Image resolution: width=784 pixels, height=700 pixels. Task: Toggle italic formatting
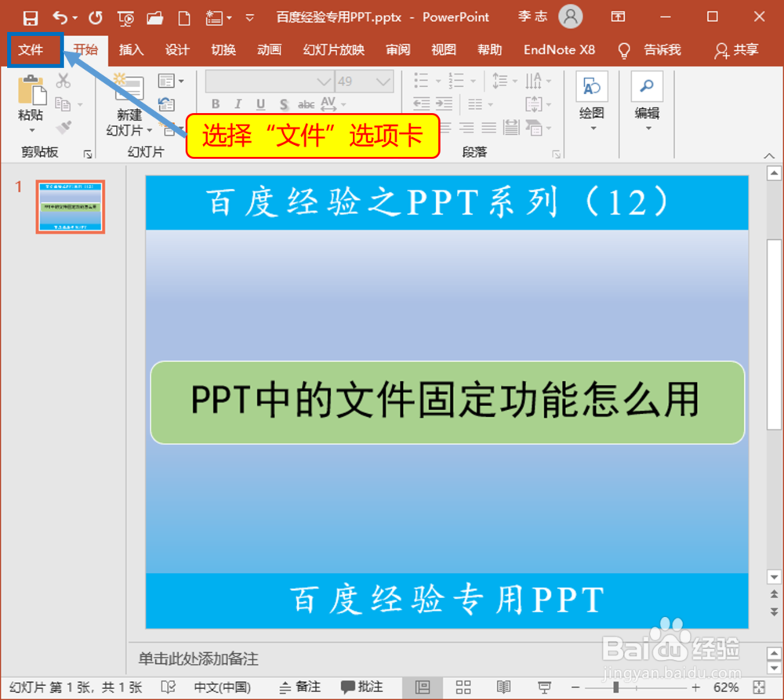(x=238, y=103)
